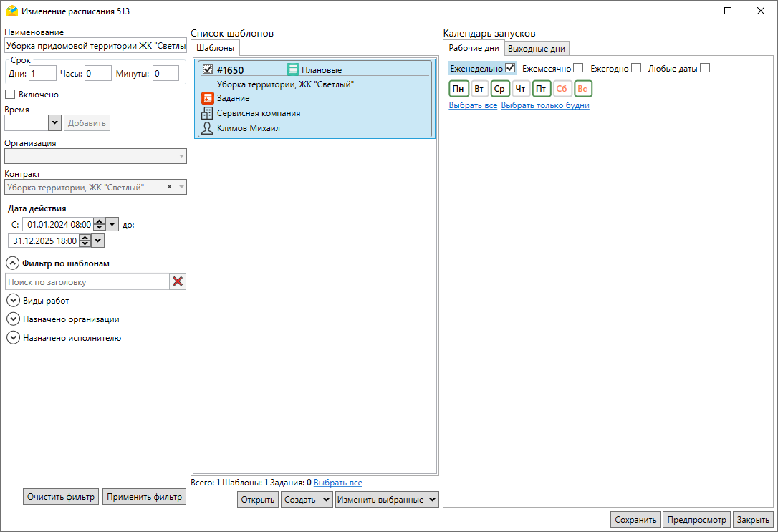Enable the Ежемесячно checkbox

click(578, 68)
